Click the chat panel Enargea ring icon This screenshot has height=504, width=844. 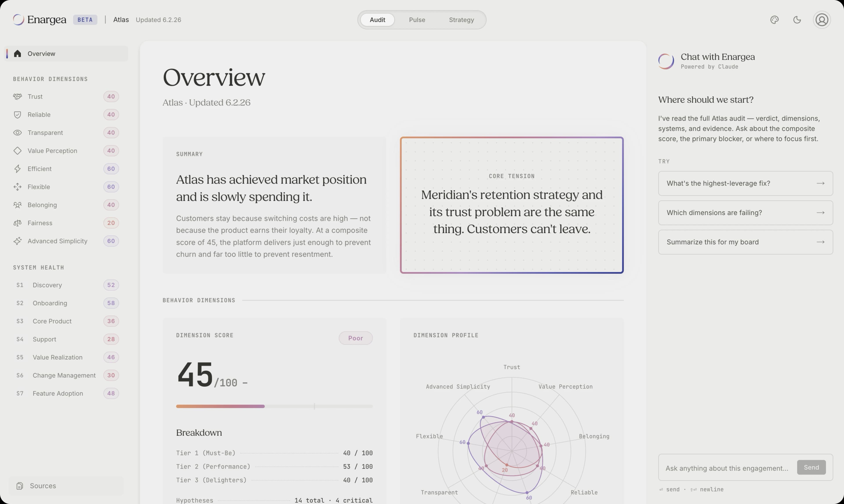click(x=666, y=61)
